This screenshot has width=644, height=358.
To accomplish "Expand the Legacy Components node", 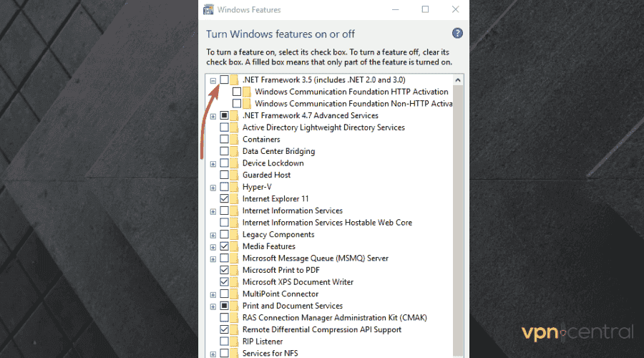I will point(213,236).
